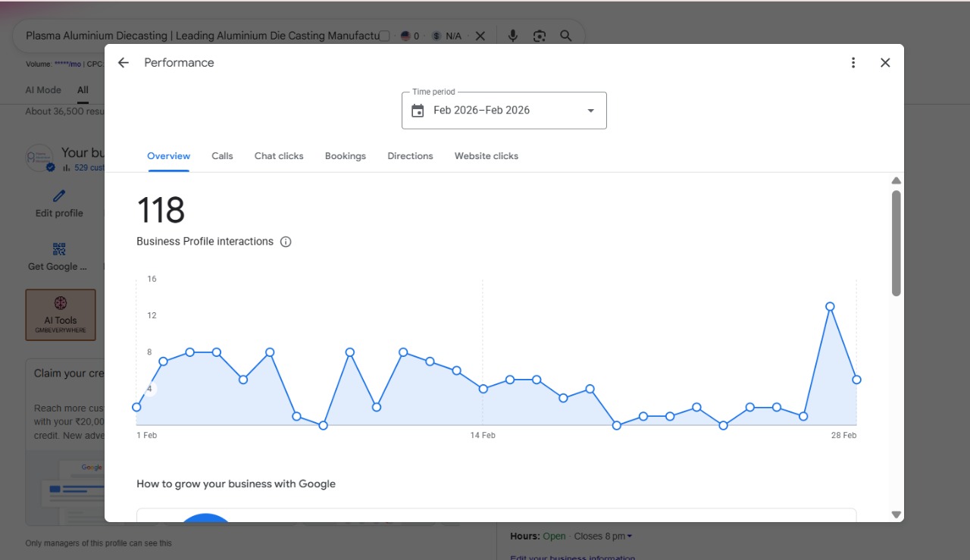Screen dimensions: 970x560
Task: Open search by image lens icon
Action: point(540,36)
